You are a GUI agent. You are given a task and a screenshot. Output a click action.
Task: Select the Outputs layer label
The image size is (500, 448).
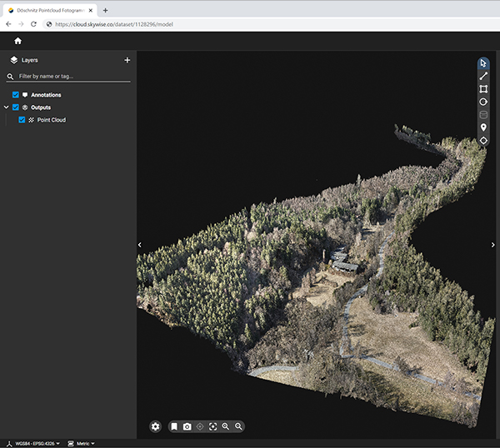click(41, 107)
